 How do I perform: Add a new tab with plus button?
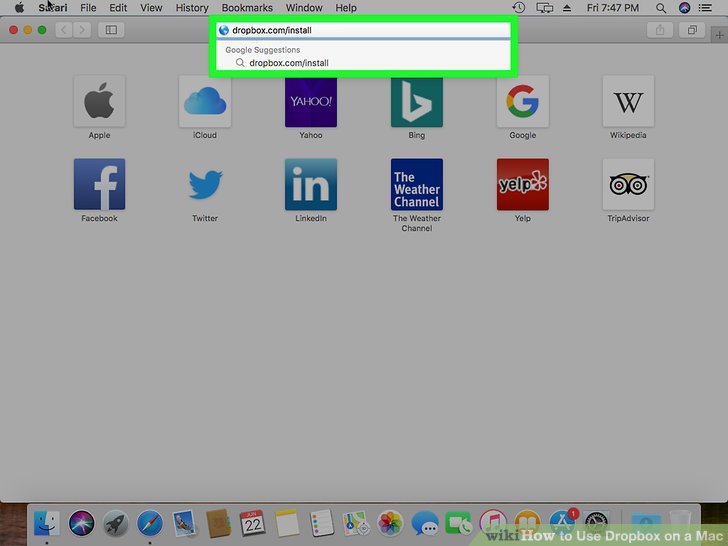point(719,35)
